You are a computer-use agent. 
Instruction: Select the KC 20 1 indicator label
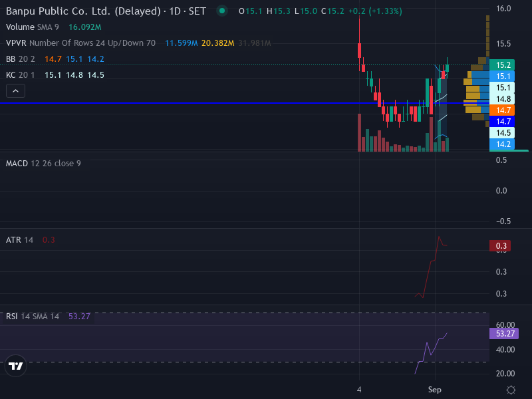coord(21,75)
